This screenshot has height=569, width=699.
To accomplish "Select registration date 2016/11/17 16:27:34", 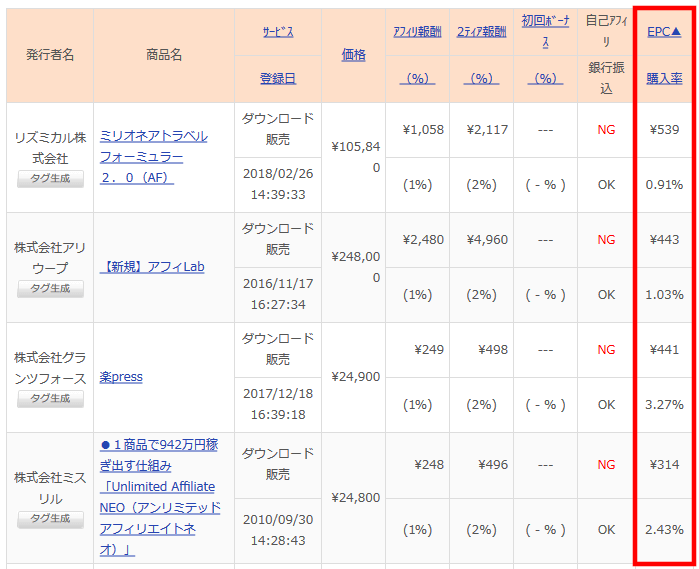I will coord(278,294).
